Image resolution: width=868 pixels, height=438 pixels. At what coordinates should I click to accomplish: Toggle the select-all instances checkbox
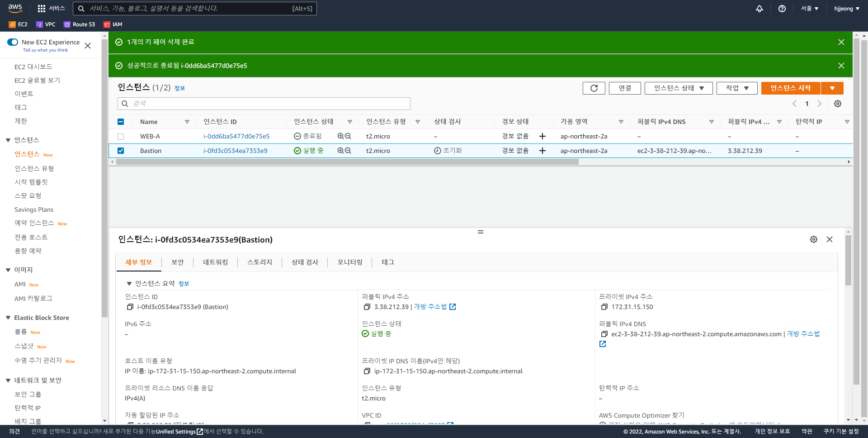pos(121,122)
